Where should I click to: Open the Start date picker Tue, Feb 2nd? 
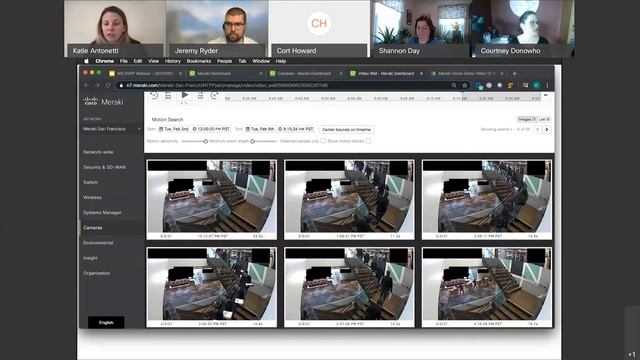click(173, 129)
